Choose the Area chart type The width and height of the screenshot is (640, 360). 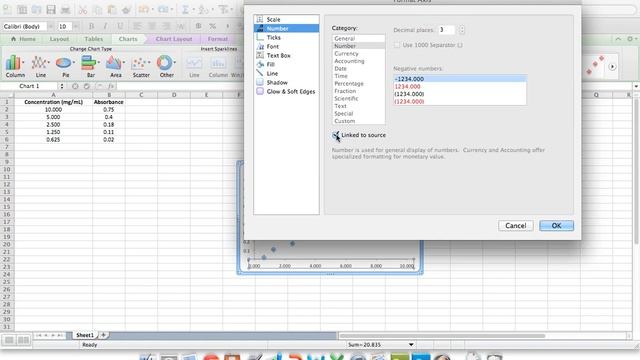(x=116, y=66)
